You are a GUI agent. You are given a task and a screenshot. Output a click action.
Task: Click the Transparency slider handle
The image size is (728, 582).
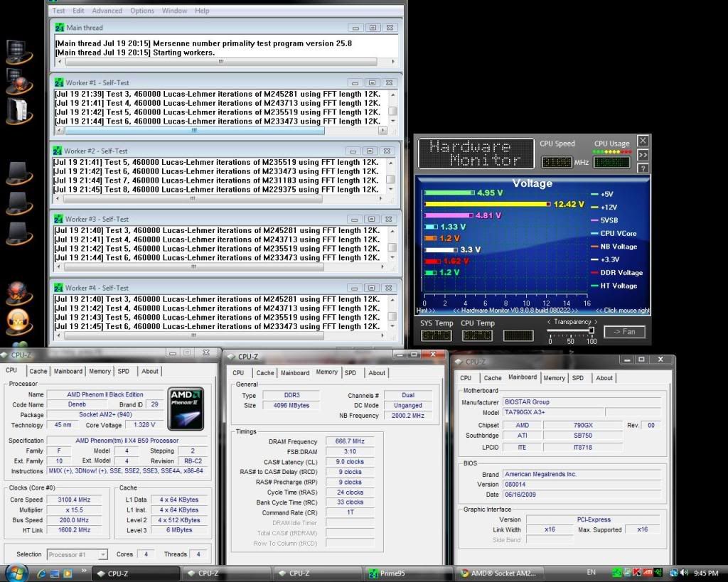(x=591, y=330)
